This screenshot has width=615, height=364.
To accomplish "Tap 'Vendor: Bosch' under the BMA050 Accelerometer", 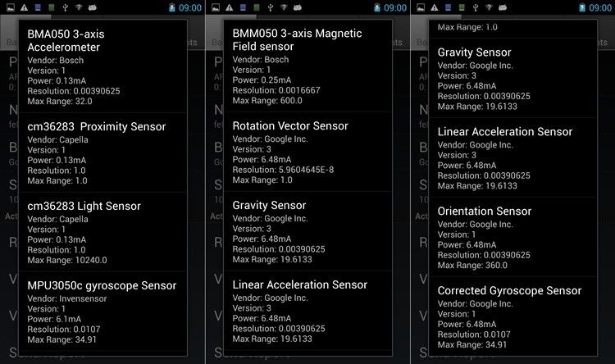I will (x=55, y=61).
